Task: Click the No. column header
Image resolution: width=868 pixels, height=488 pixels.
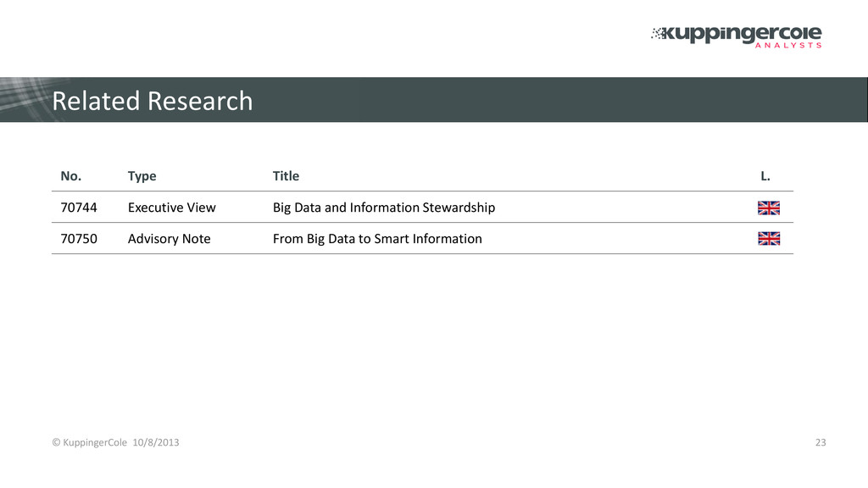Action: tap(71, 176)
